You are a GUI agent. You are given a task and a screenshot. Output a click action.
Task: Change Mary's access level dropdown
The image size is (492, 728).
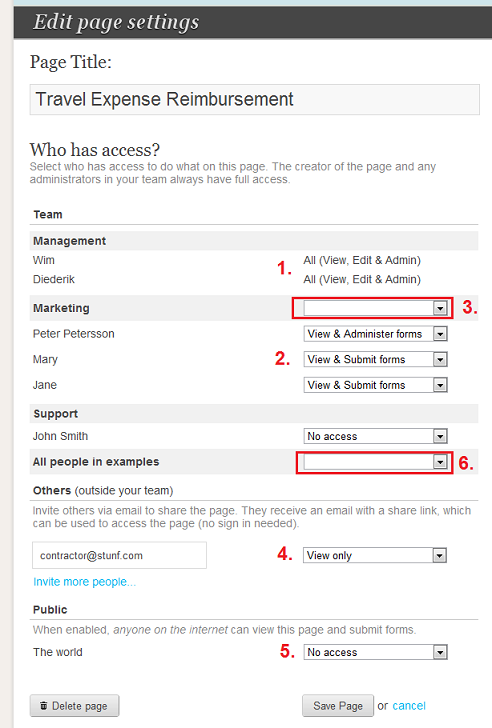tap(375, 359)
